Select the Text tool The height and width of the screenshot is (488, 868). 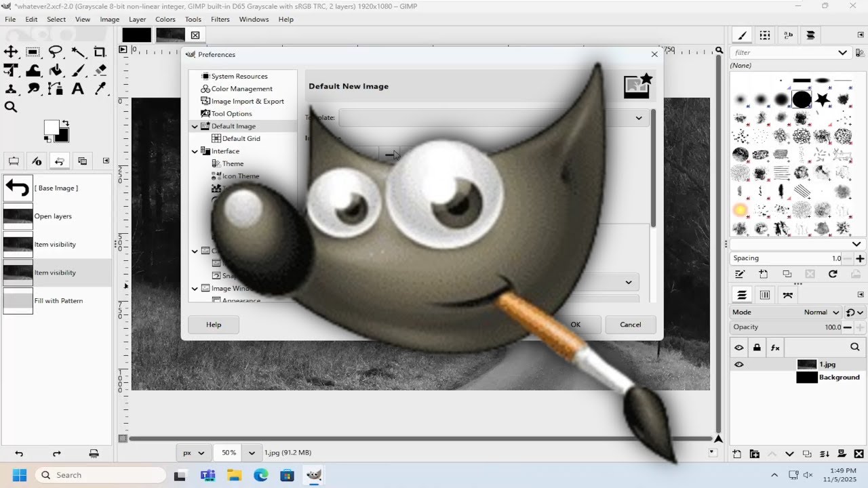[78, 89]
